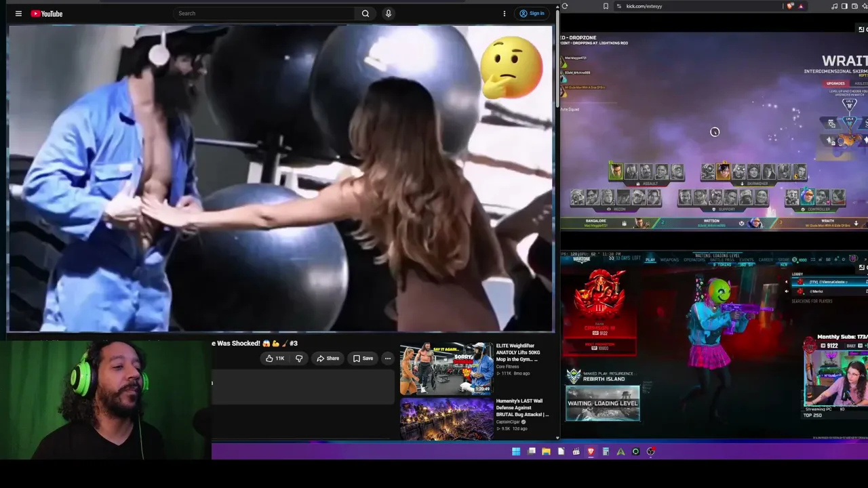868x488 pixels.
Task: Click Mute Squad in the Apex stream
Action: [x=570, y=109]
